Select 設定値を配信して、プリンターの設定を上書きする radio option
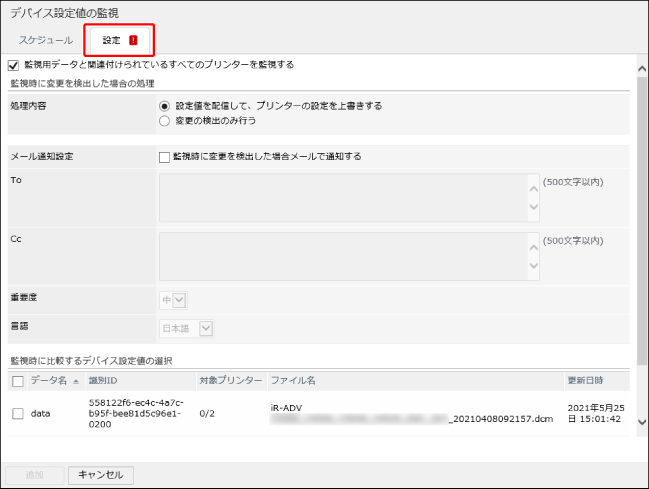 point(165,105)
